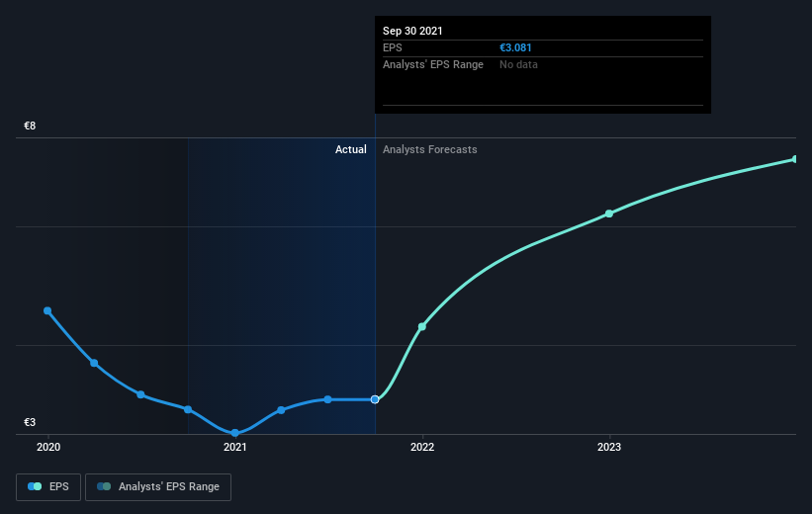Click the mid-2021 EPS data point
Image resolution: width=812 pixels, height=514 pixels.
coord(327,399)
